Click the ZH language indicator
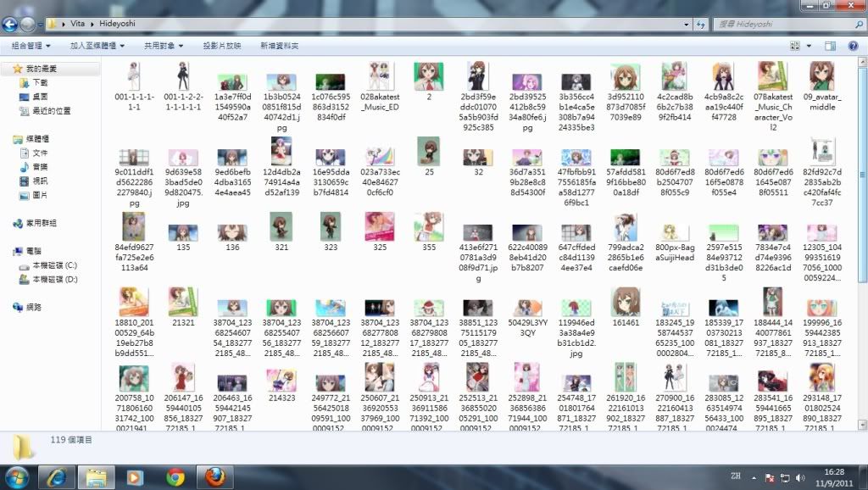 tap(736, 476)
